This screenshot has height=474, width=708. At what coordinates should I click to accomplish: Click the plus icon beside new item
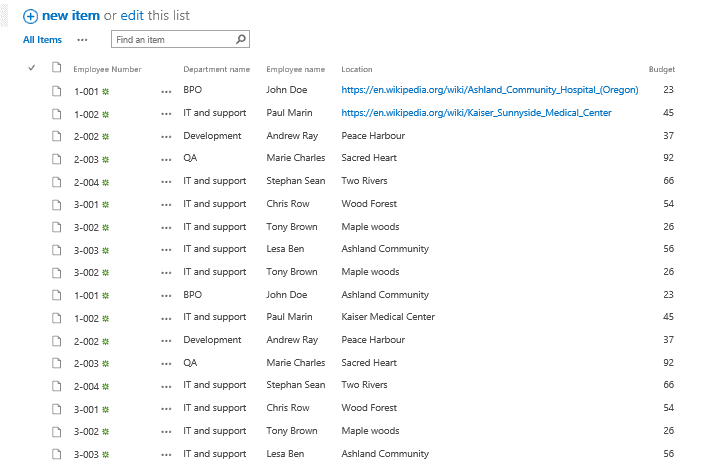(30, 16)
